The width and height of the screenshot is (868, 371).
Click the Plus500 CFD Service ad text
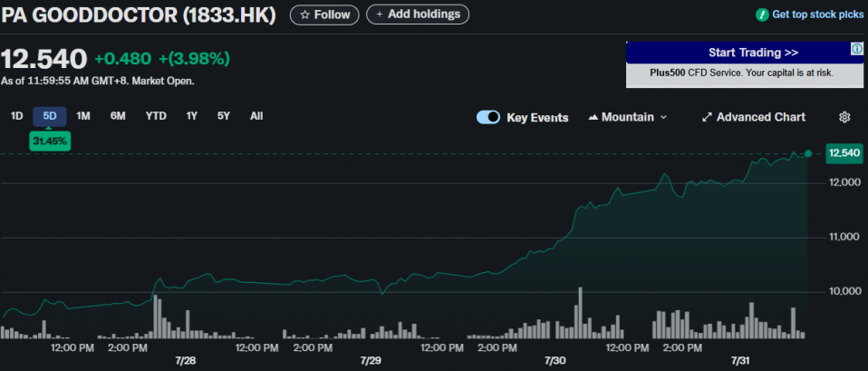point(742,73)
